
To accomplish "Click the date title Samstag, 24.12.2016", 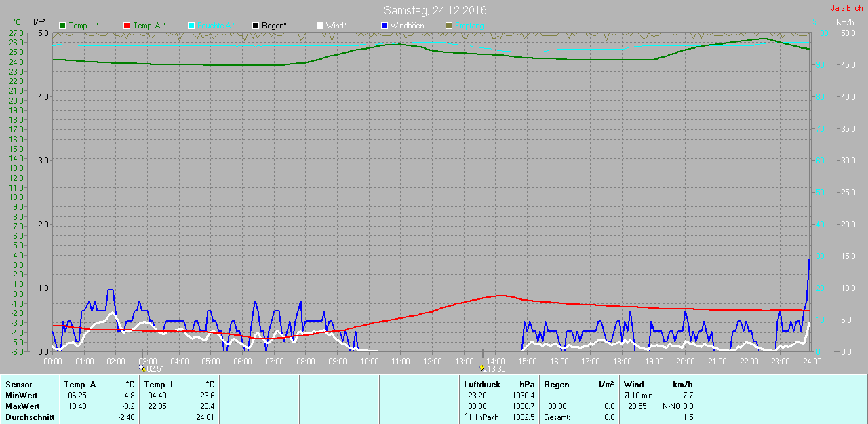I will [435, 10].
